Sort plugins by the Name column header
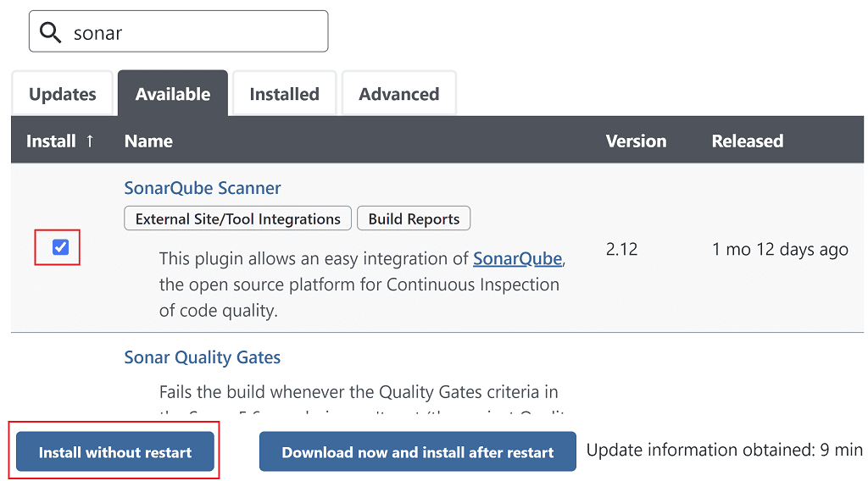The height and width of the screenshot is (481, 868). point(148,141)
